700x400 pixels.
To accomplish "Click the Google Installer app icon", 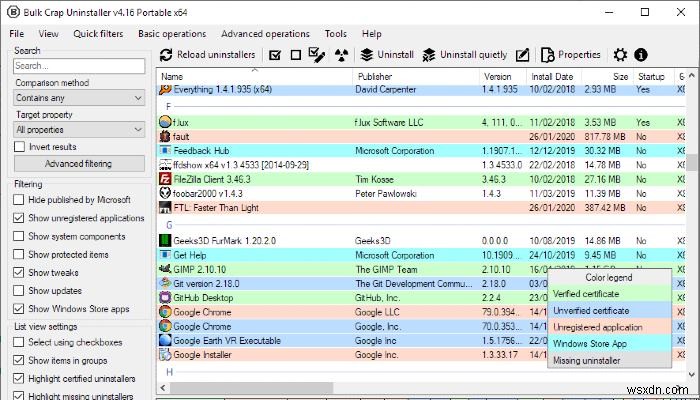I will pyautogui.click(x=165, y=354).
